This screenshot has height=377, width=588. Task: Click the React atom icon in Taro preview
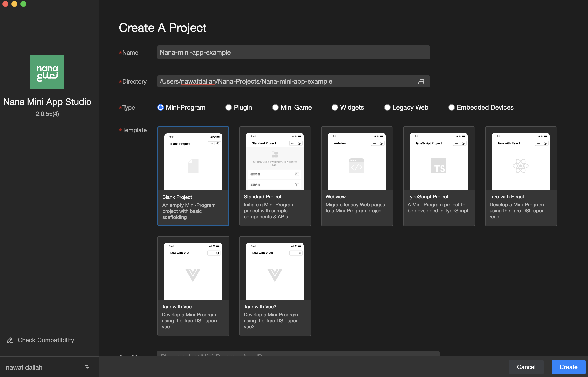[x=521, y=166]
